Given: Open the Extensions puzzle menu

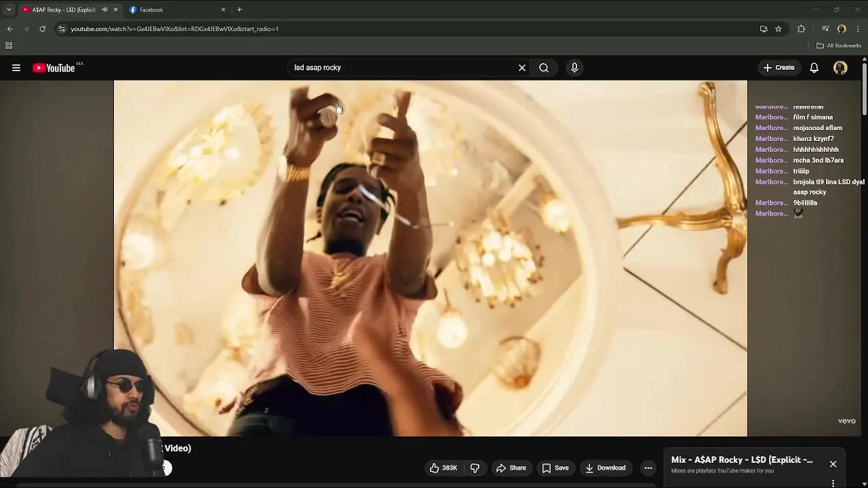Looking at the screenshot, I should 802,29.
